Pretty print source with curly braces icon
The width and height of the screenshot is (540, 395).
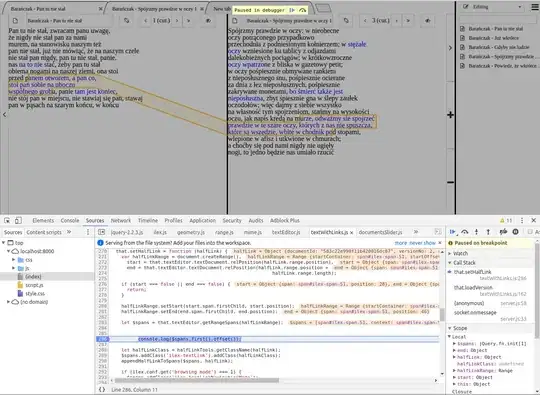point(102,389)
